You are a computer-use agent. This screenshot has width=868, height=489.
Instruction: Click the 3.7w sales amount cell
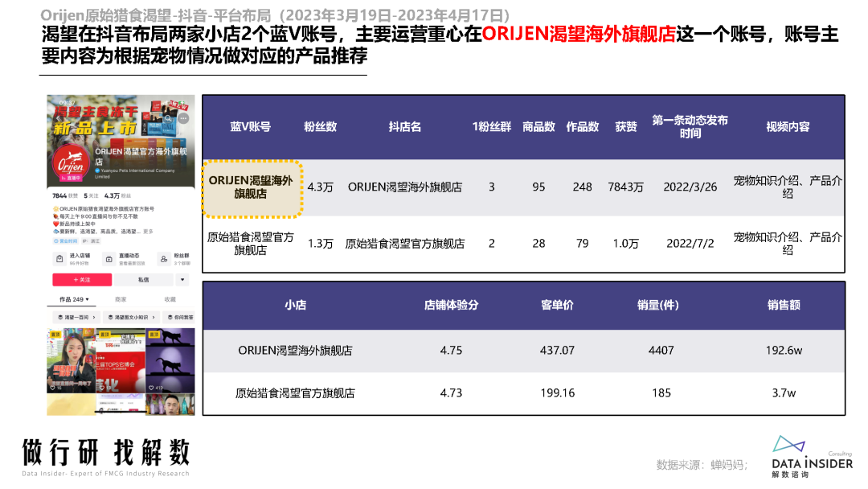[x=784, y=393]
